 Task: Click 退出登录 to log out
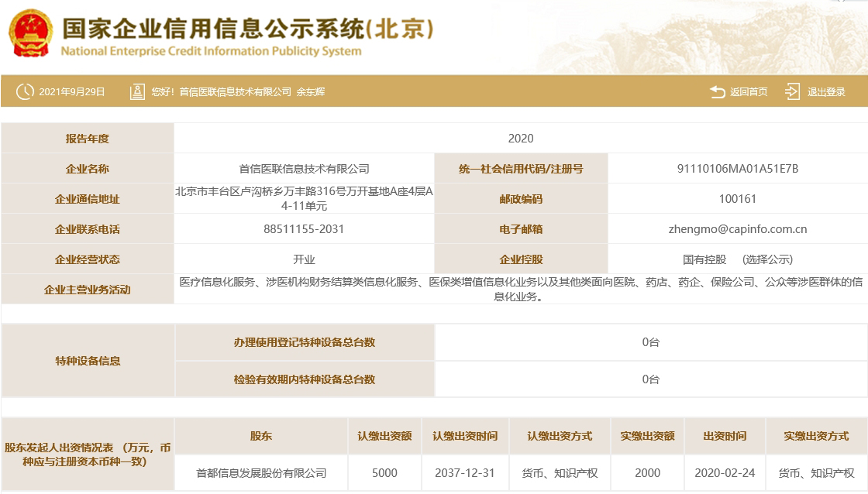click(826, 92)
